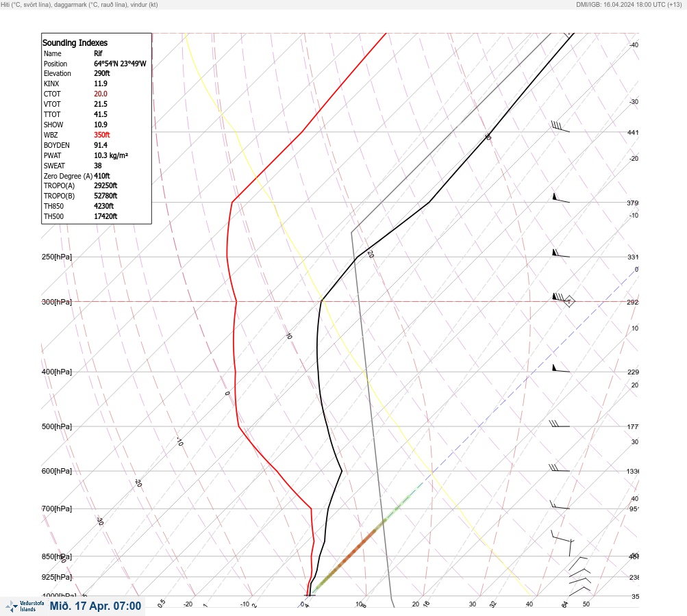Click the '700[hPa]' pressure label
The image size is (687, 616).
click(57, 509)
